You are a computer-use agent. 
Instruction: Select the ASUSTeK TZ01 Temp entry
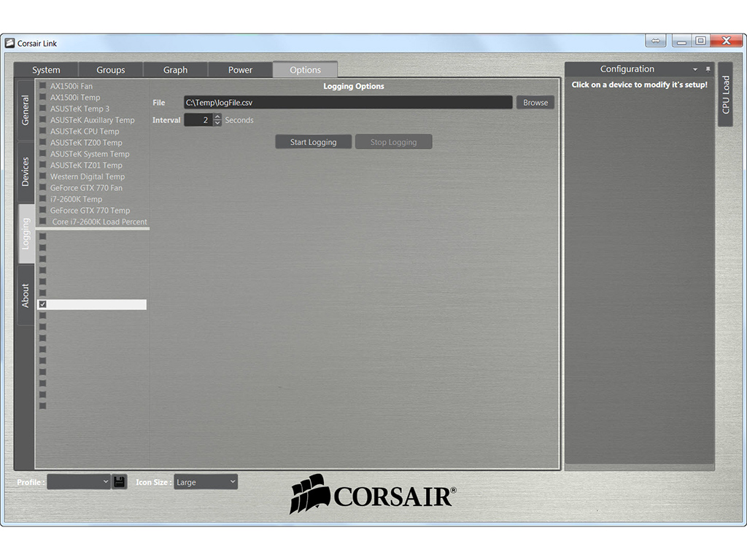pos(86,166)
